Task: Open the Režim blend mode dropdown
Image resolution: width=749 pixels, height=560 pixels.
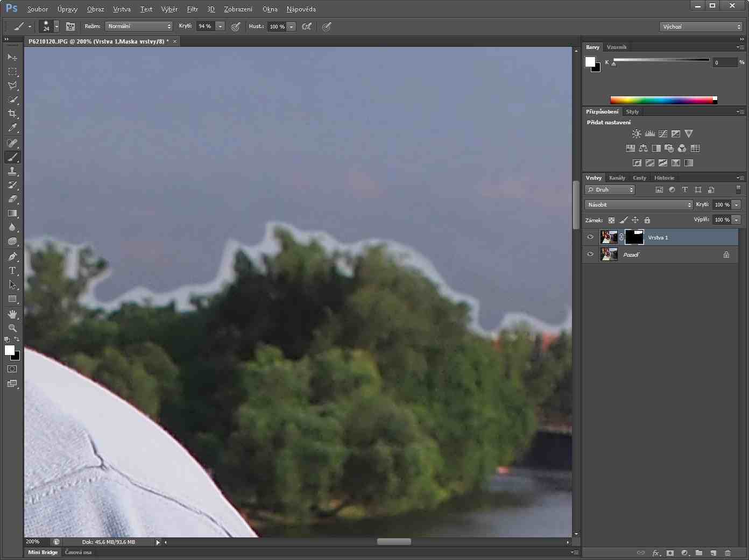Action: point(139,26)
